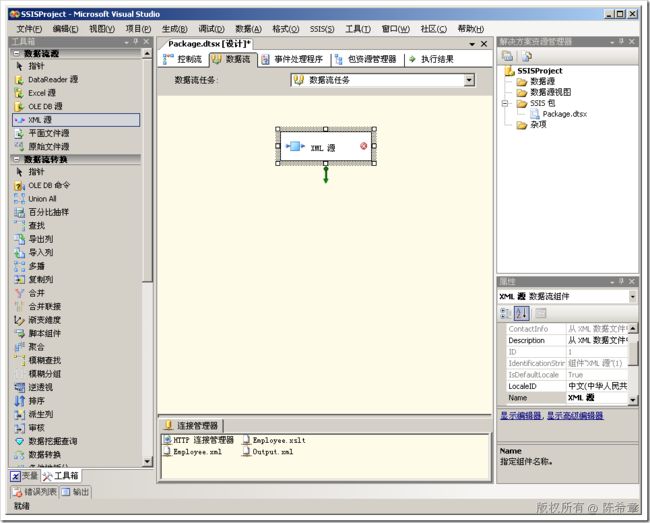The width and height of the screenshot is (650, 523).
Task: Collapse the 数据流转换 toolbox group
Action: tap(17, 159)
